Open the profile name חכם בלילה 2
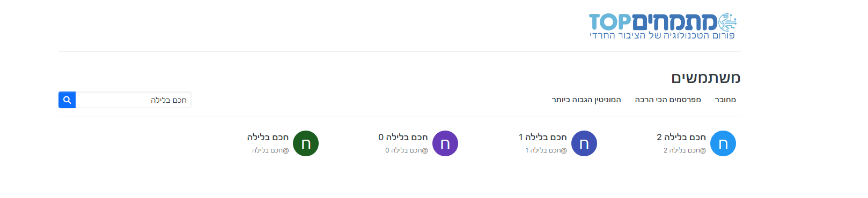Viewport: 868px width, 198px height. pyautogui.click(x=681, y=137)
